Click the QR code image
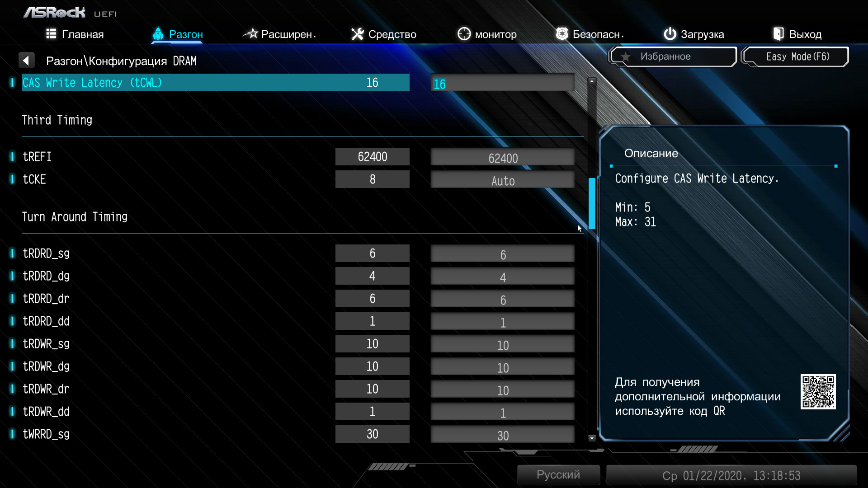Screen dimensions: 868x488 [818, 391]
